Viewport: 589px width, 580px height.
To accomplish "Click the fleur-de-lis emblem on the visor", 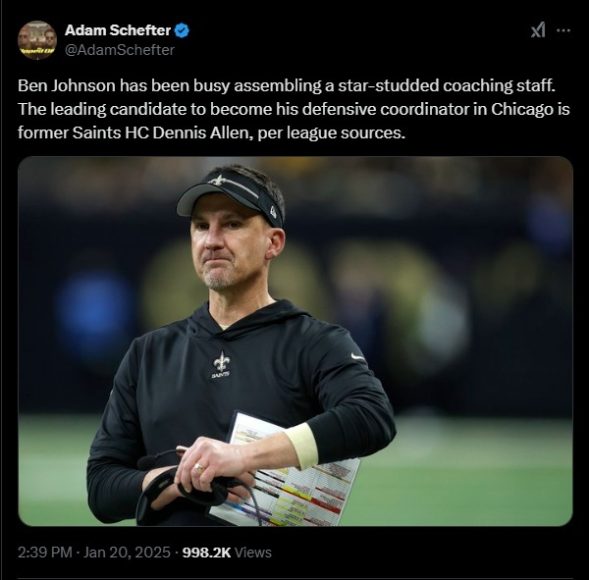I will click(218, 180).
